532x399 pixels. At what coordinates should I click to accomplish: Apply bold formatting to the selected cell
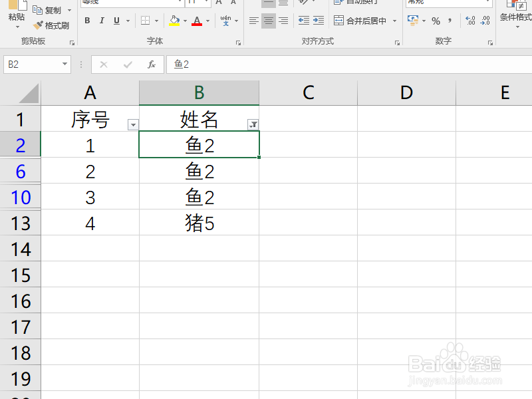click(x=86, y=21)
